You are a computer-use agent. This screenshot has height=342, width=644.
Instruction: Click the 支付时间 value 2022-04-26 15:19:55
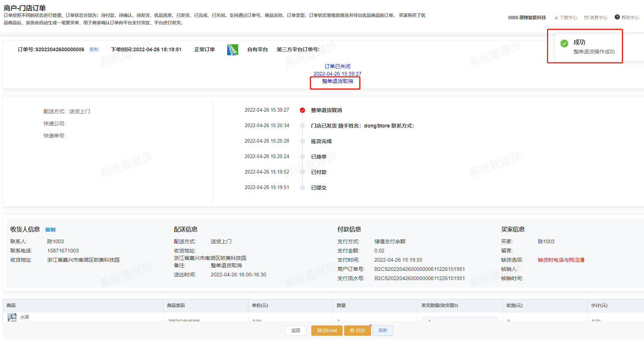point(398,260)
